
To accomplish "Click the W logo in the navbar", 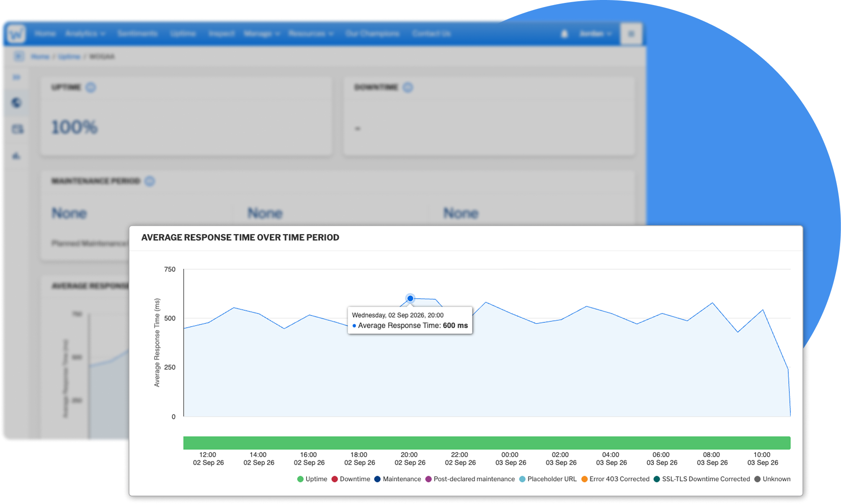I will point(17,33).
